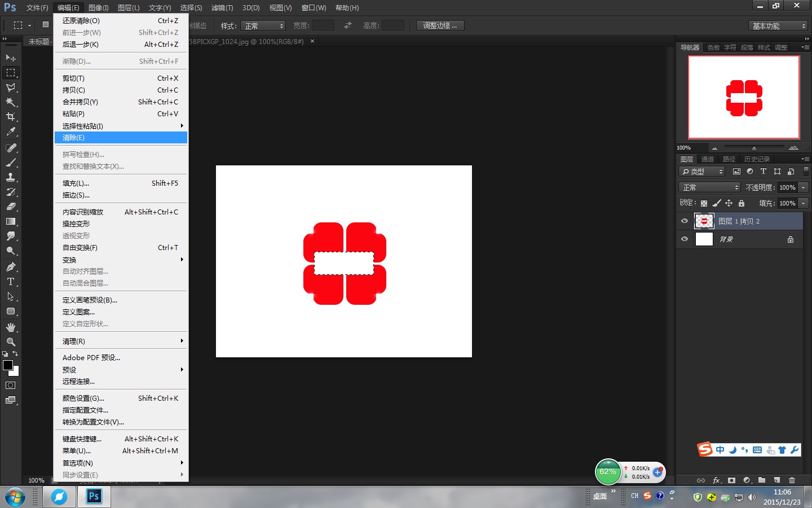The width and height of the screenshot is (812, 508).
Task: Select the Gradient tool
Action: [11, 221]
